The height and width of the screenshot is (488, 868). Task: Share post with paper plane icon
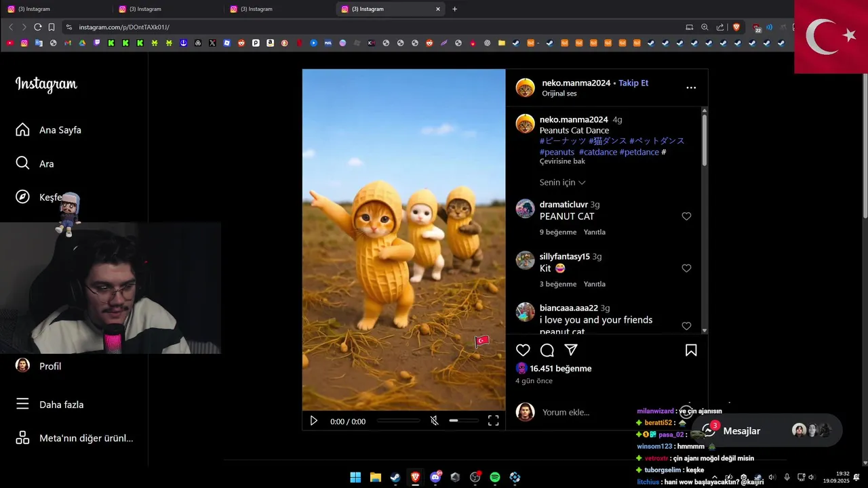(x=571, y=350)
